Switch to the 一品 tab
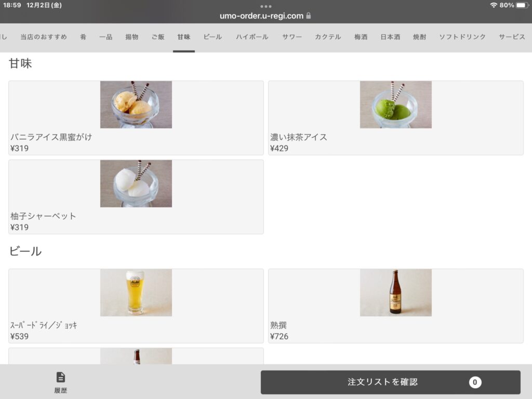Image resolution: width=532 pixels, height=399 pixels. 106,37
